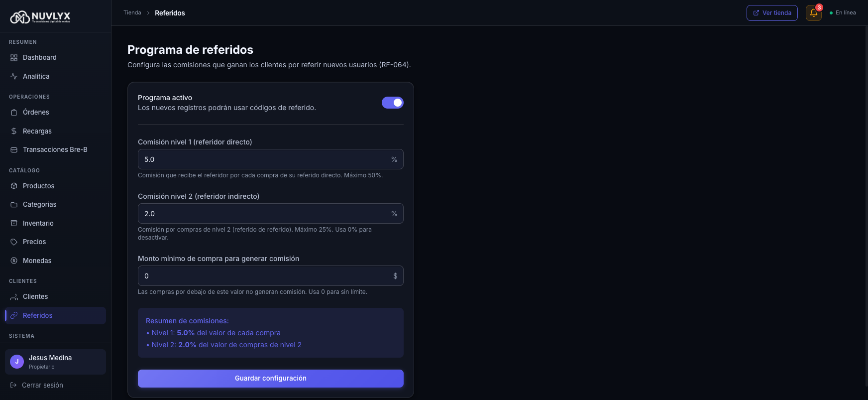868x400 pixels.
Task: Select the Precios tag item
Action: coord(34,242)
